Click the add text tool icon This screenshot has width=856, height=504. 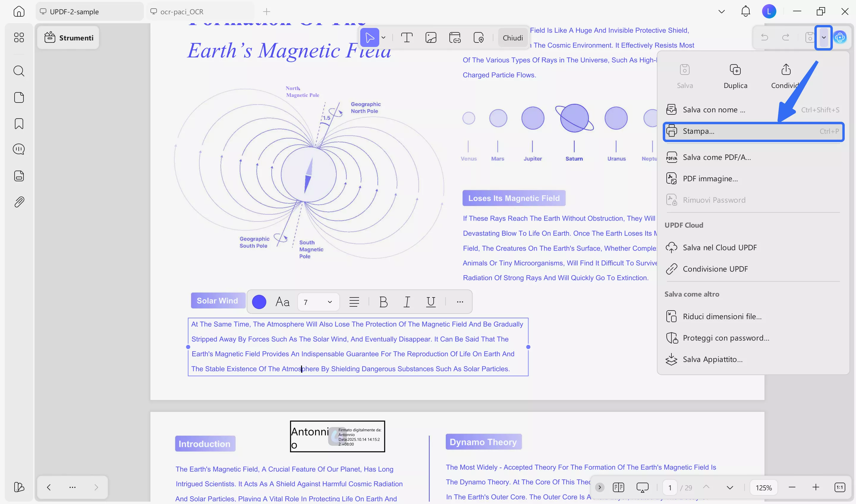click(407, 38)
